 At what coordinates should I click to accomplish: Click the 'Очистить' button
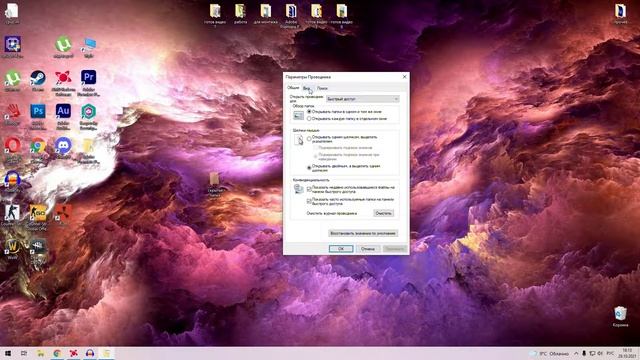[383, 213]
